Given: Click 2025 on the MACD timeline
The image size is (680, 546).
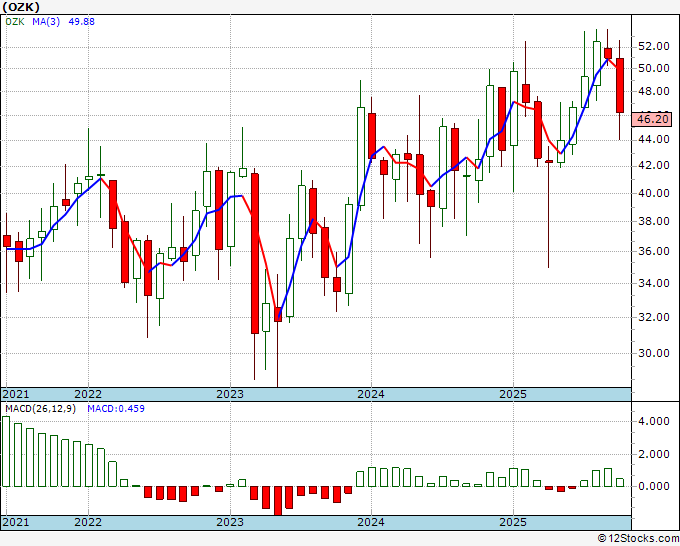Looking at the screenshot, I should pyautogui.click(x=513, y=522).
